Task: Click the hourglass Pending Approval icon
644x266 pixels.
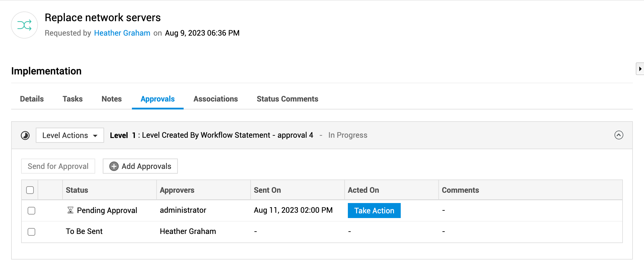Action: (x=70, y=210)
